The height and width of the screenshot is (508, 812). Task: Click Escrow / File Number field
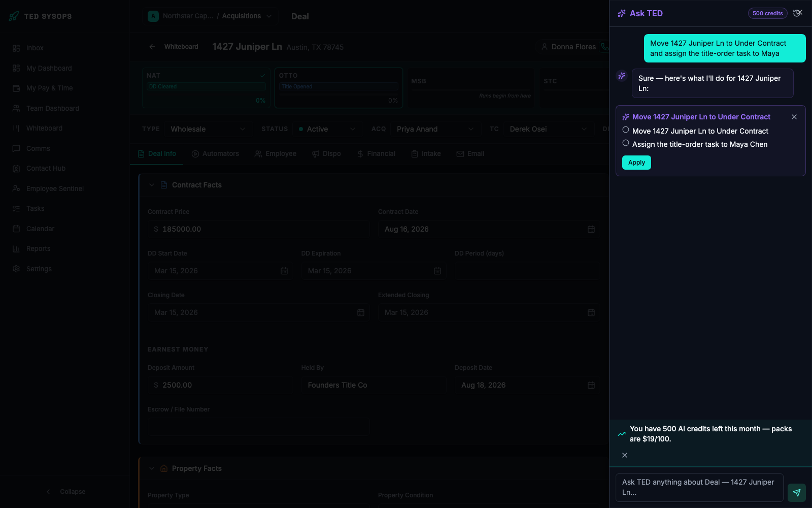259,427
